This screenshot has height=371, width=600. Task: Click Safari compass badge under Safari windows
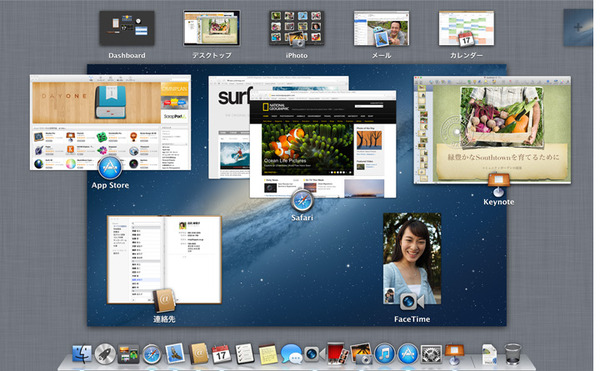click(x=302, y=200)
